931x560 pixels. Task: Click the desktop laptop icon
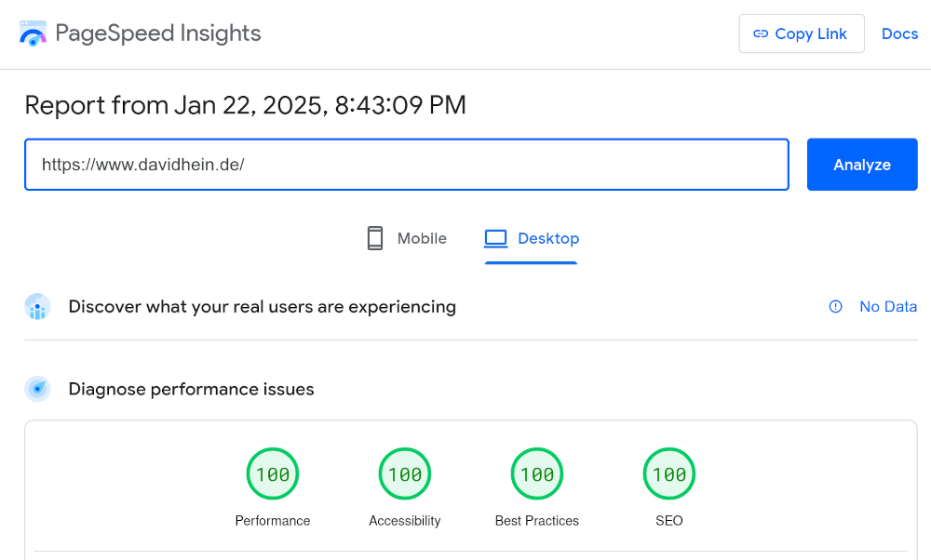[x=496, y=238]
